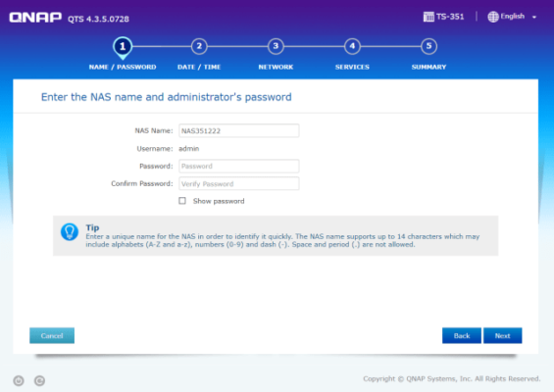Click the Next button
Screen dimensions: 554x392
pyautogui.click(x=502, y=335)
